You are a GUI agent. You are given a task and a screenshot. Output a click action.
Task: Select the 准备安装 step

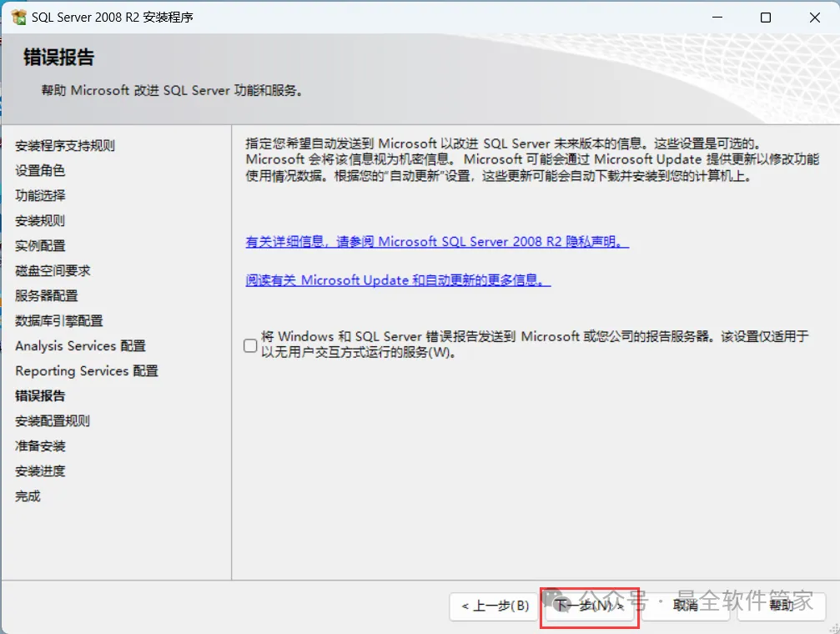click(x=40, y=446)
